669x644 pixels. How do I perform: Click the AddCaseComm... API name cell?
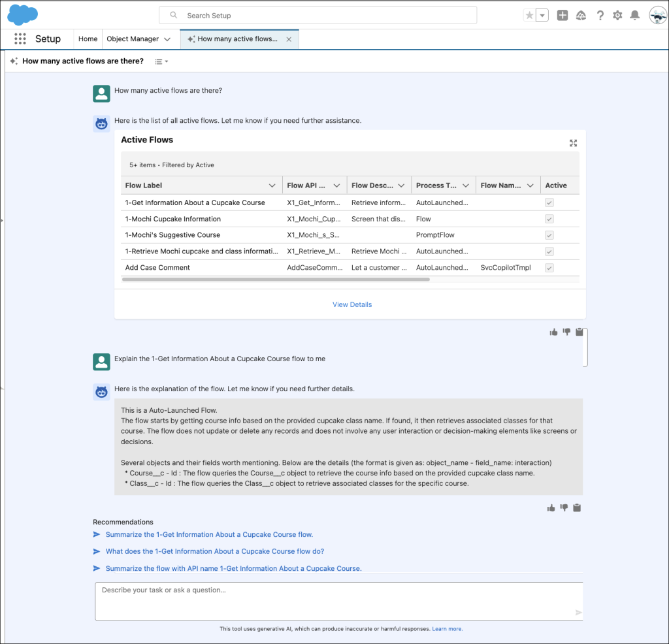[x=315, y=268]
